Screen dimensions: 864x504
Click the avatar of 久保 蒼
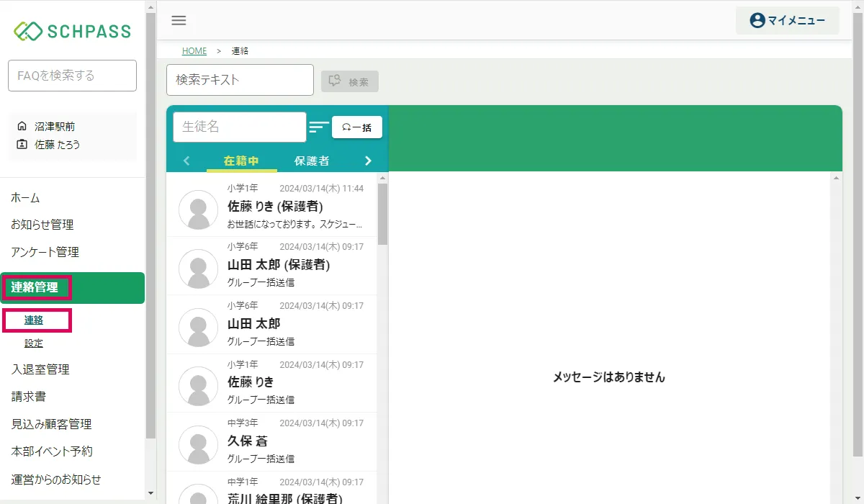tap(198, 445)
